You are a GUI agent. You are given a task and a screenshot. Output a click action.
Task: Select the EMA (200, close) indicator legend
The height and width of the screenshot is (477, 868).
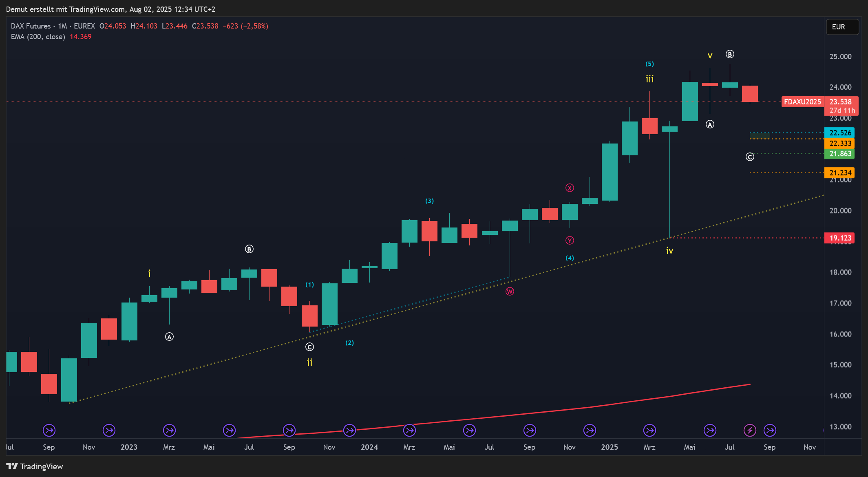(38, 37)
